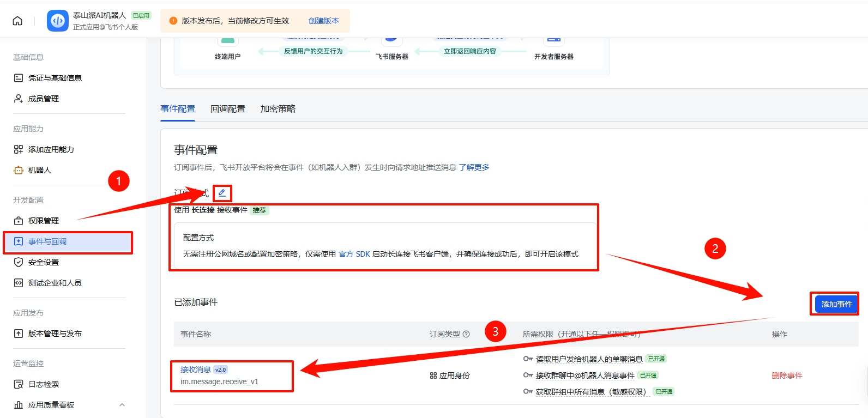Click the 添加应用能力 grid icon
Screen dimensions: 868x418
click(x=19, y=149)
